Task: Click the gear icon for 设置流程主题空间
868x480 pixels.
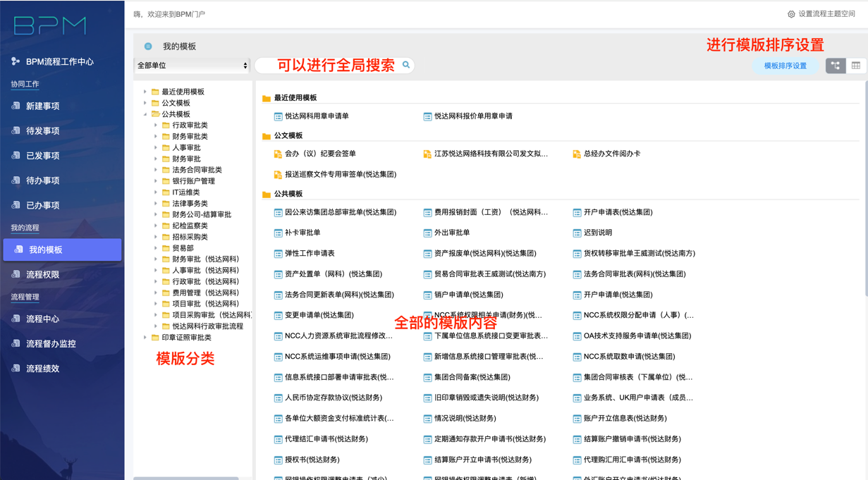Action: pos(791,14)
